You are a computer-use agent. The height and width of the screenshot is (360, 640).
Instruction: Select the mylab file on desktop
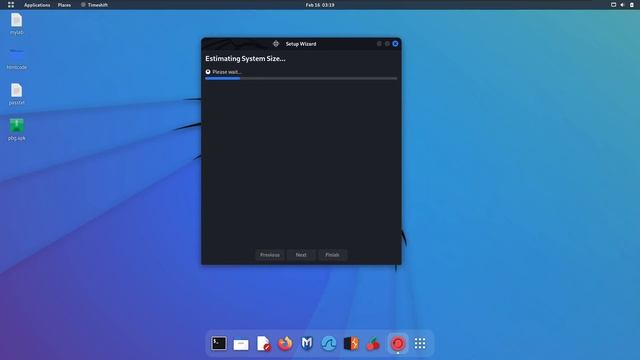(x=16, y=24)
